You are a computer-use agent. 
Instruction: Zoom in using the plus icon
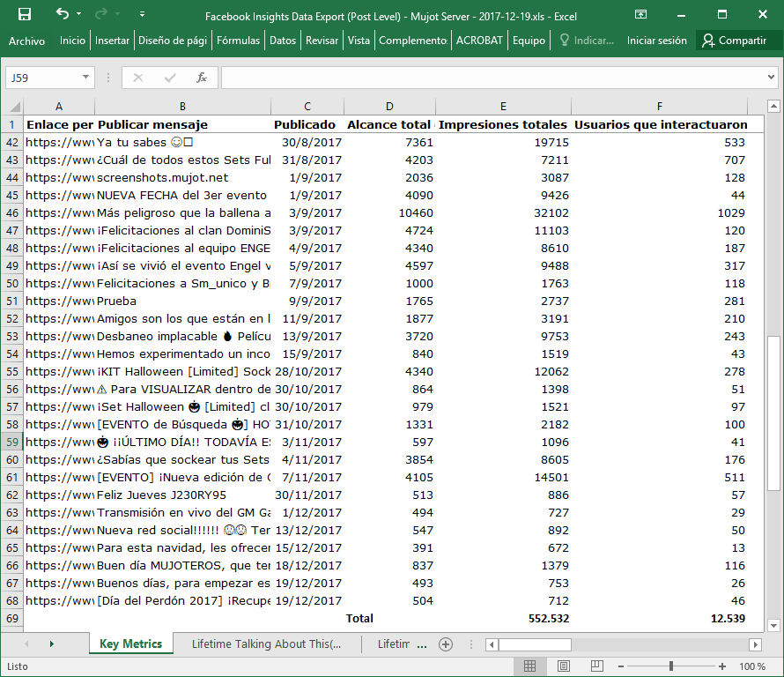[x=724, y=666]
